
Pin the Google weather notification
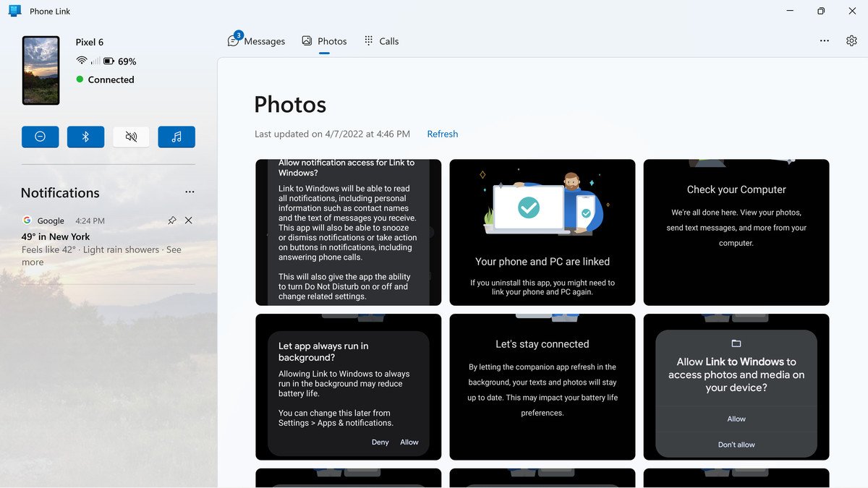coord(172,221)
